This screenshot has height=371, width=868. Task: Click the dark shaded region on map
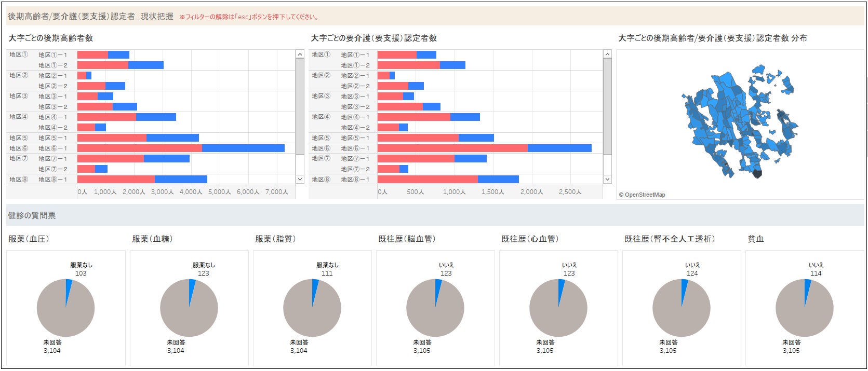pyautogui.click(x=757, y=174)
